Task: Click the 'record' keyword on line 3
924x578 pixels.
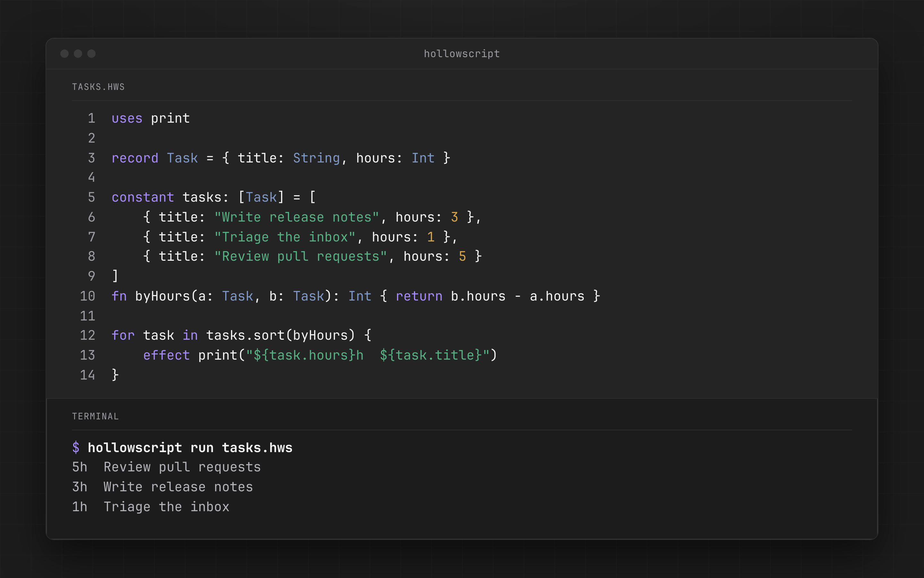Action: coord(135,158)
